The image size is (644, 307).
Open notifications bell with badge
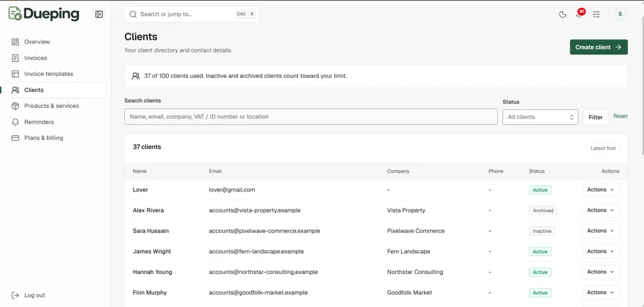coord(580,14)
